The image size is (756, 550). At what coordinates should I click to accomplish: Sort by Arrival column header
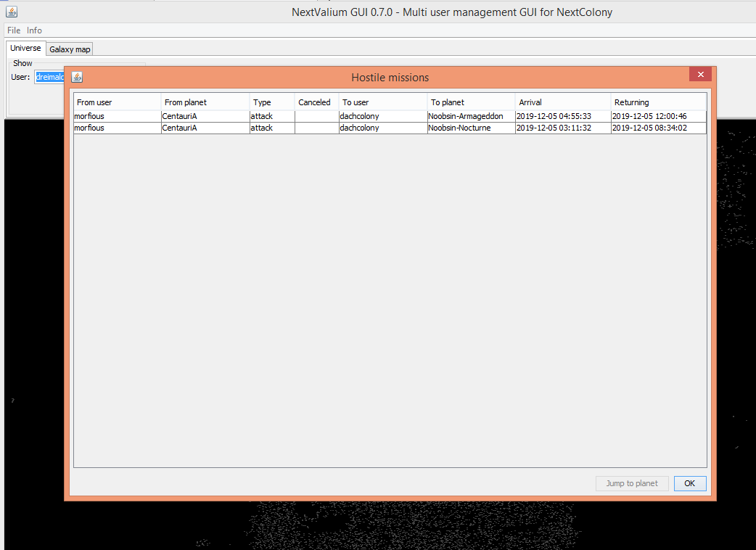[x=563, y=102]
